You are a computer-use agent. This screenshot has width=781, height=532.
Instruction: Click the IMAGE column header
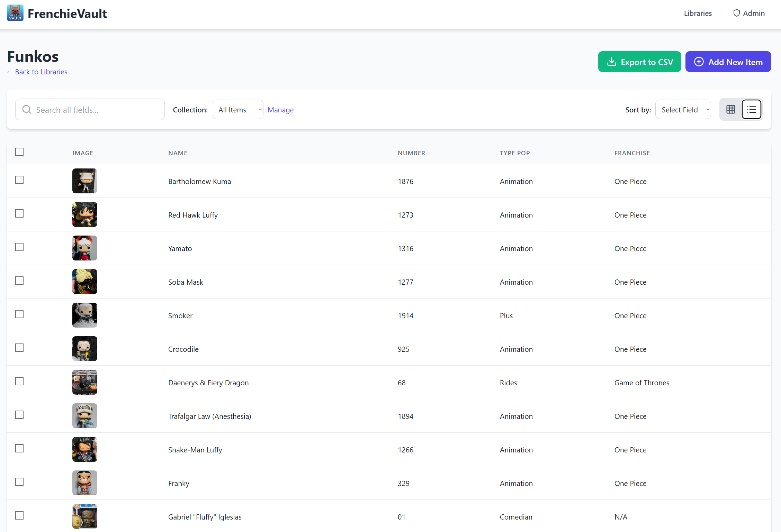pos(83,153)
